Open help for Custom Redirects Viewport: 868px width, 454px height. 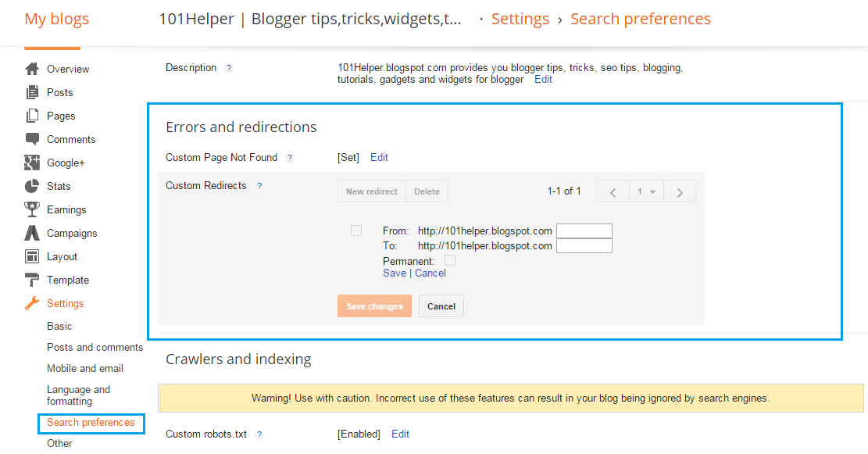tap(259, 186)
